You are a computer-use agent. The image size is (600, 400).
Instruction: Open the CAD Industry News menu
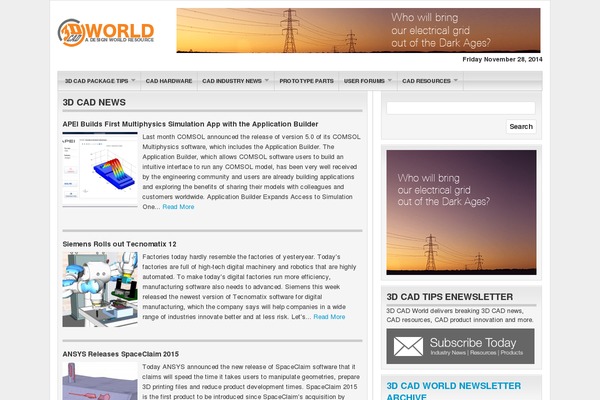click(232, 81)
